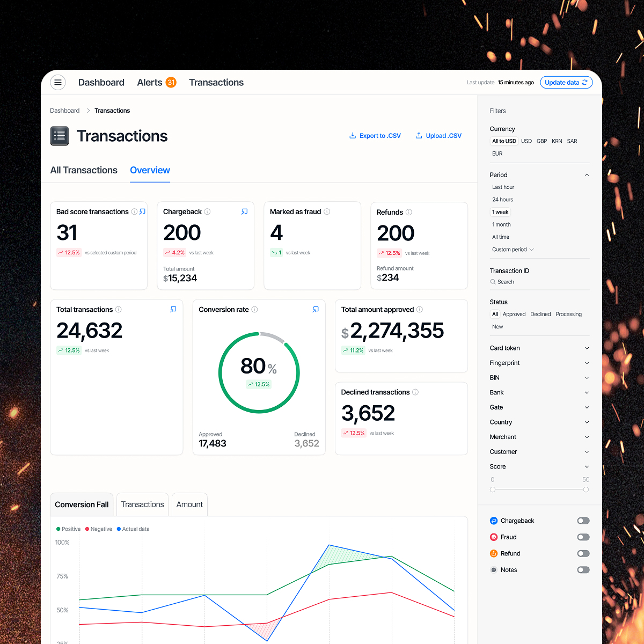Screen dimensions: 644x644
Task: Expand the Country filter
Action: [x=539, y=422]
